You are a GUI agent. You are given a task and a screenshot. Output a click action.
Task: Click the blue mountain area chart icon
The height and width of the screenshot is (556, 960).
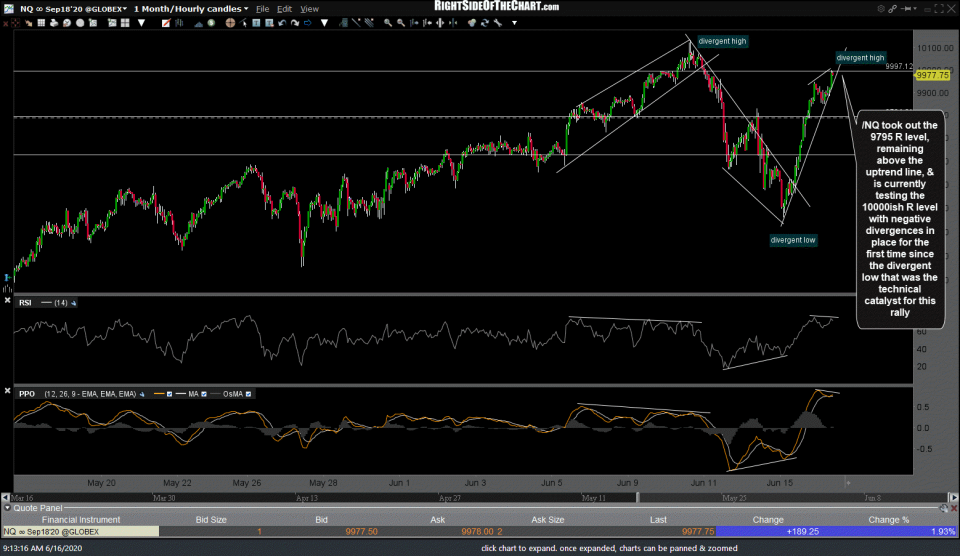(198, 23)
